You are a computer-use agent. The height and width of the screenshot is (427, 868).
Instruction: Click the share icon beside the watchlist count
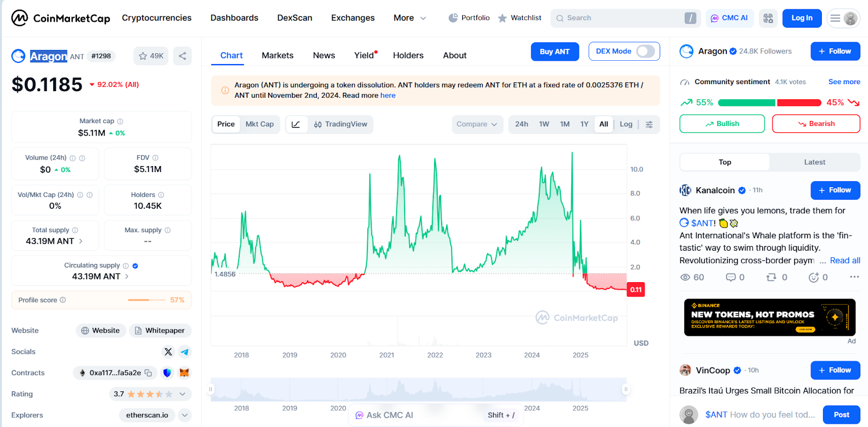pyautogui.click(x=182, y=56)
